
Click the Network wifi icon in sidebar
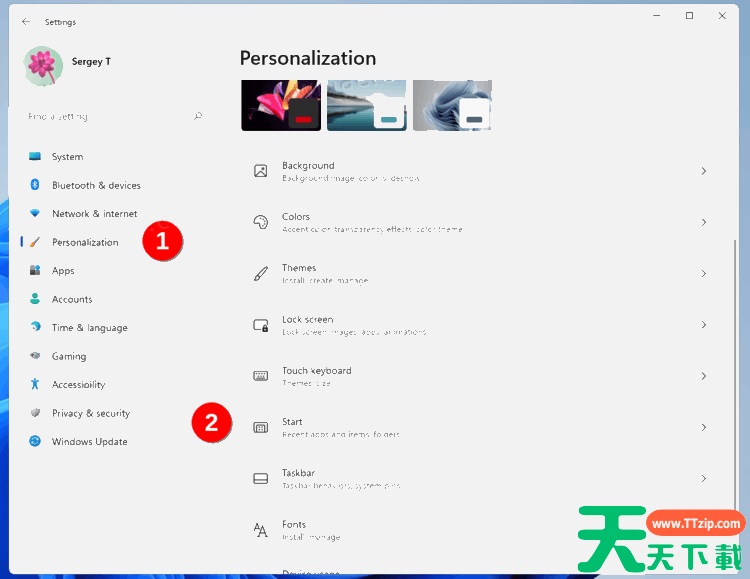click(35, 213)
